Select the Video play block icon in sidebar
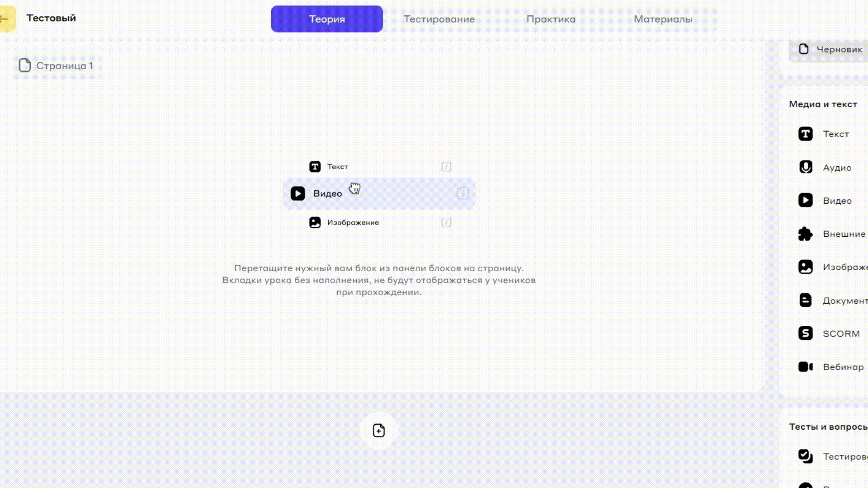 [805, 201]
